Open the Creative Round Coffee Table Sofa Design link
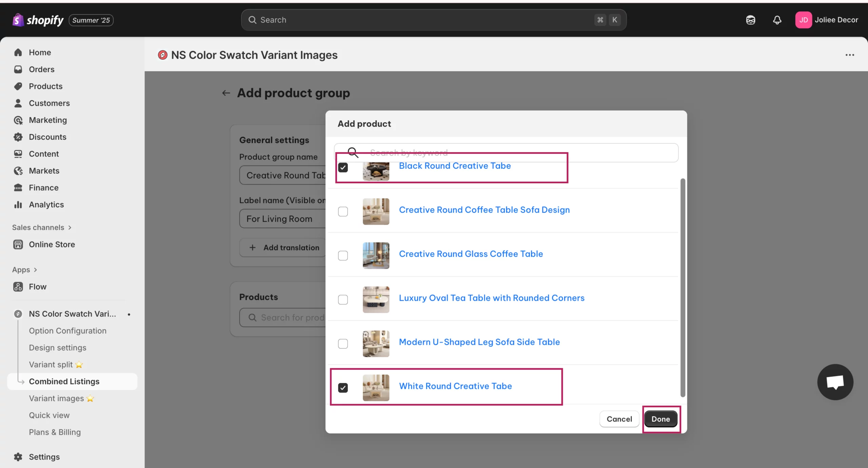868x468 pixels. pos(484,210)
